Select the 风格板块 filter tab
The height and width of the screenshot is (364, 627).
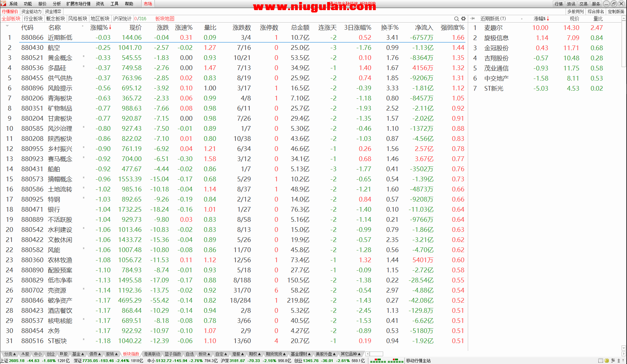coord(78,19)
